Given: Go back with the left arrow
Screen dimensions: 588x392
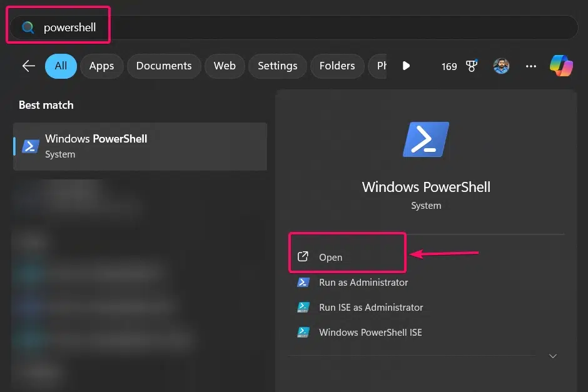Looking at the screenshot, I should click(x=29, y=66).
